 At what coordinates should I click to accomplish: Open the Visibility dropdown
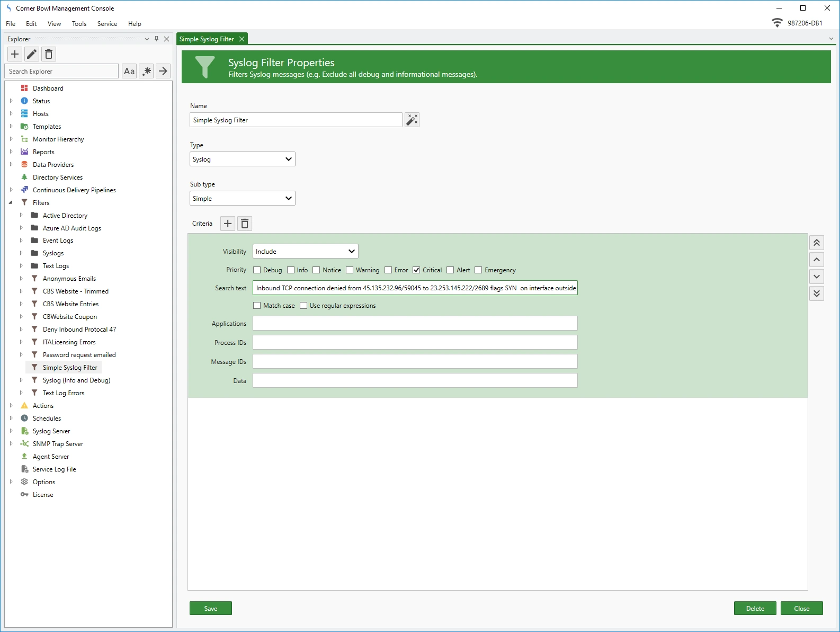(305, 251)
